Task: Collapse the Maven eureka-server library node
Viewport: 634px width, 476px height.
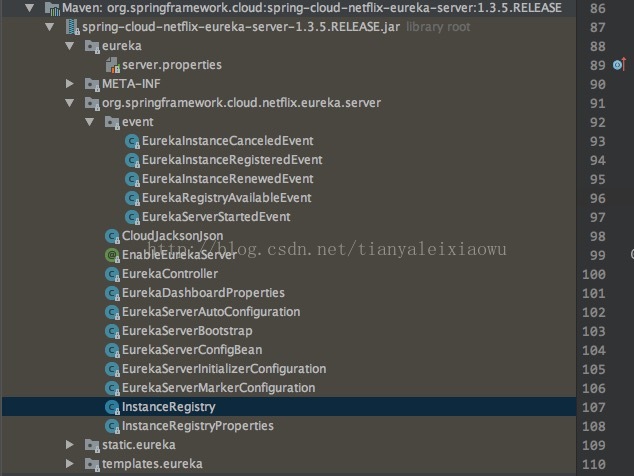Action: (x=29, y=7)
